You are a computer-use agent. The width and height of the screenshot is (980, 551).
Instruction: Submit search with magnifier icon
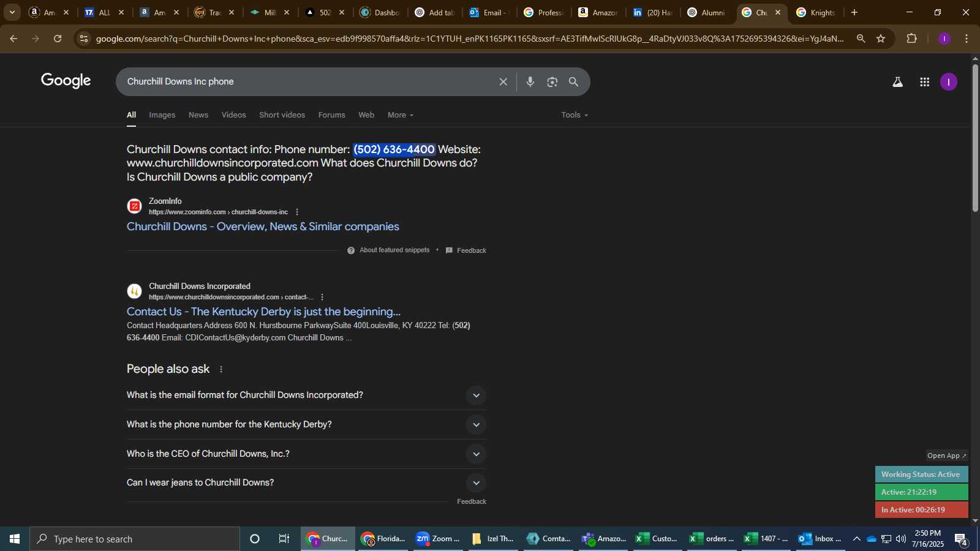click(x=573, y=81)
